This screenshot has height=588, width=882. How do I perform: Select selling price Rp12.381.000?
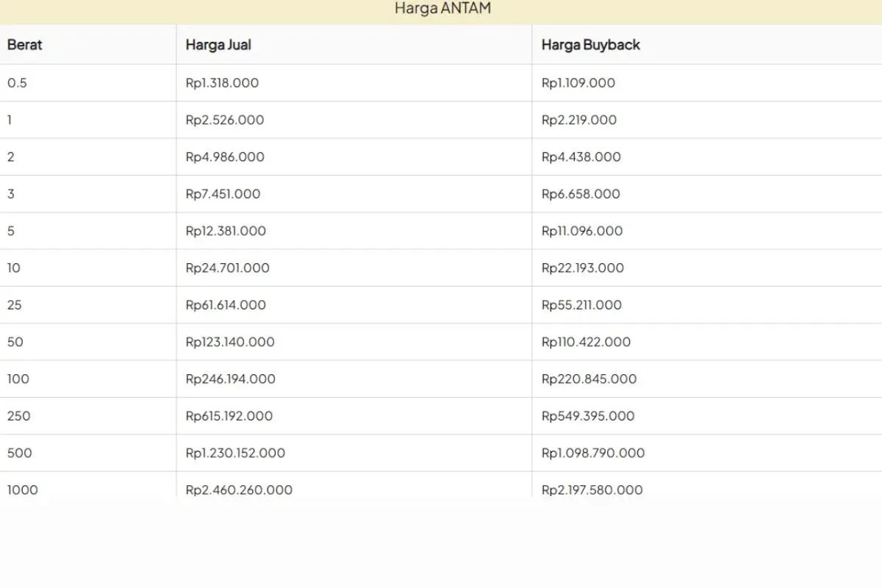tap(226, 231)
